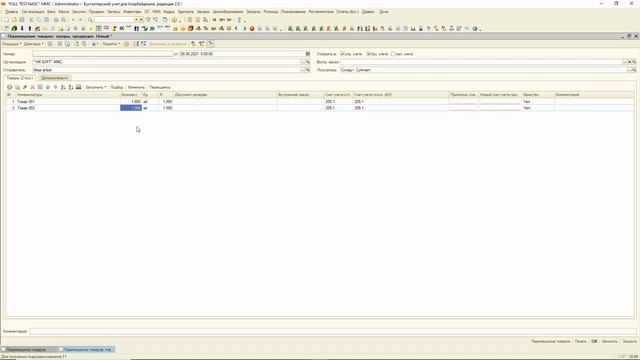Click the pencil edit row icon

(x=25, y=87)
